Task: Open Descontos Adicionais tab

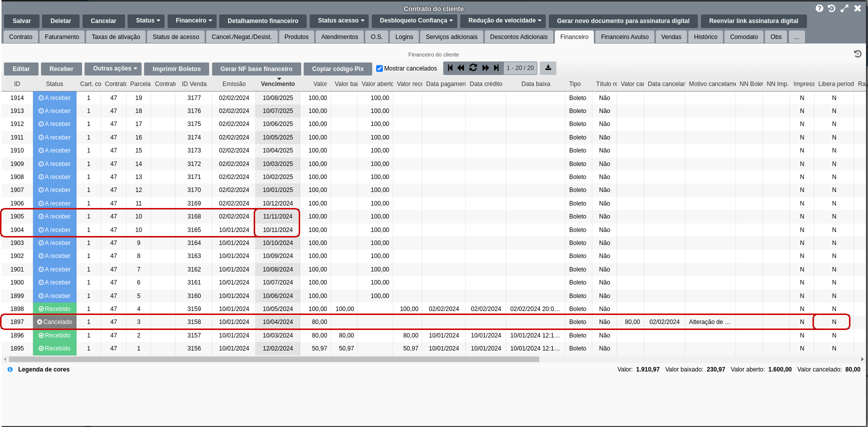Action: point(519,37)
